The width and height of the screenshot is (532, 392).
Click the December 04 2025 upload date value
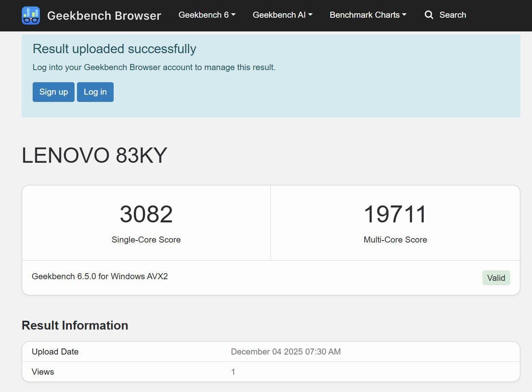285,352
